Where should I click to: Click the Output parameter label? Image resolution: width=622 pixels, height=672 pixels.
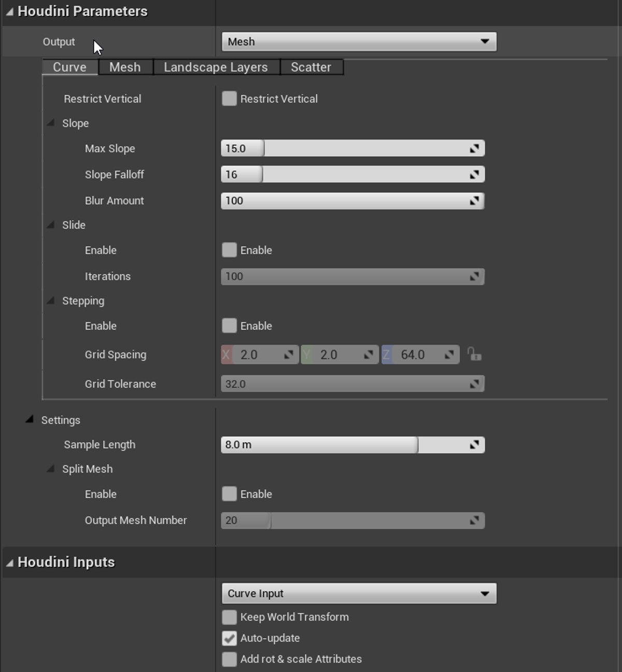click(x=59, y=41)
